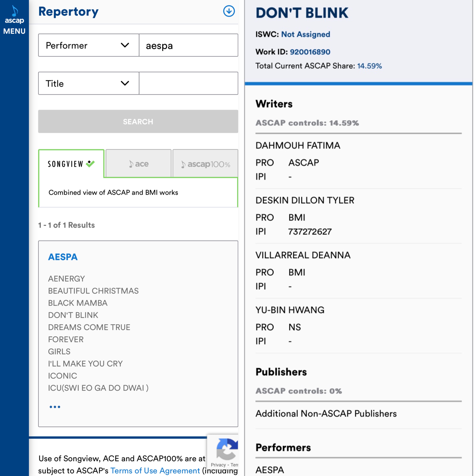Click the Work ID 920016890 value

point(310,52)
